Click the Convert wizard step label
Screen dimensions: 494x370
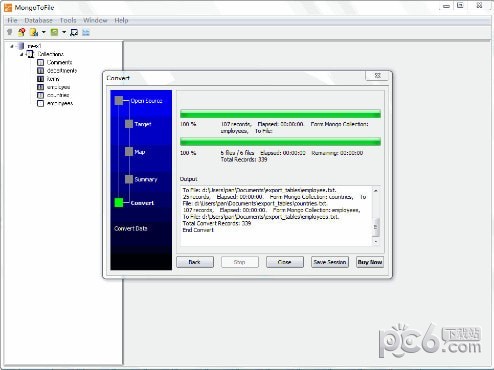(142, 203)
